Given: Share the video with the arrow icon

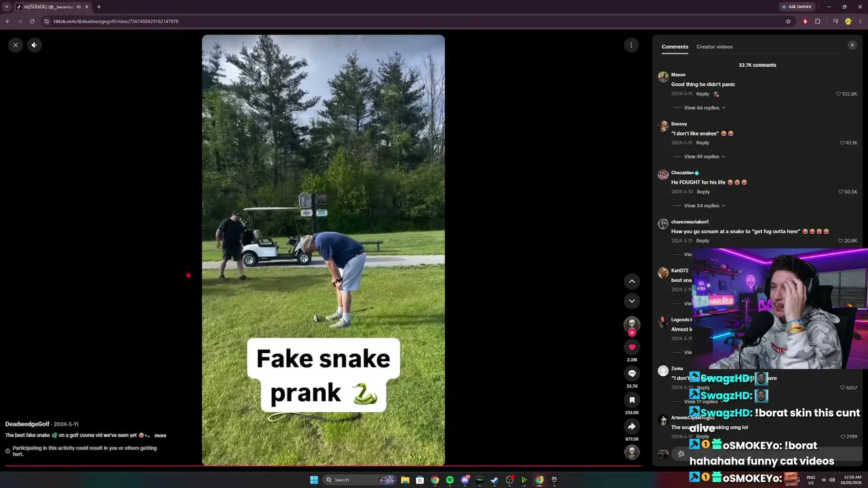Looking at the screenshot, I should click(x=632, y=426).
